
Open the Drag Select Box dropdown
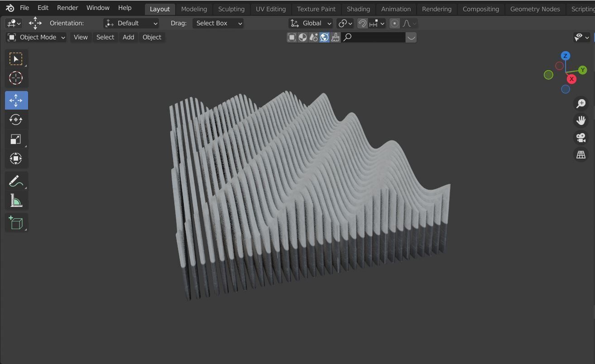pos(218,23)
